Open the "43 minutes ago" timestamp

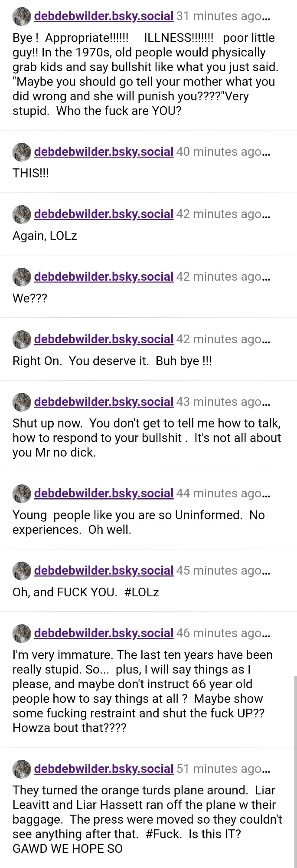[219, 402]
